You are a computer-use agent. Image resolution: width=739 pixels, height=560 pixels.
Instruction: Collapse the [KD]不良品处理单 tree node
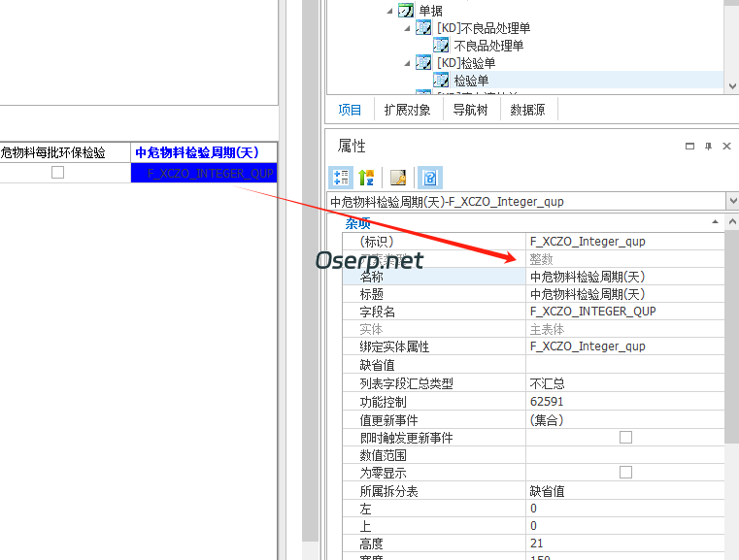pos(407,28)
